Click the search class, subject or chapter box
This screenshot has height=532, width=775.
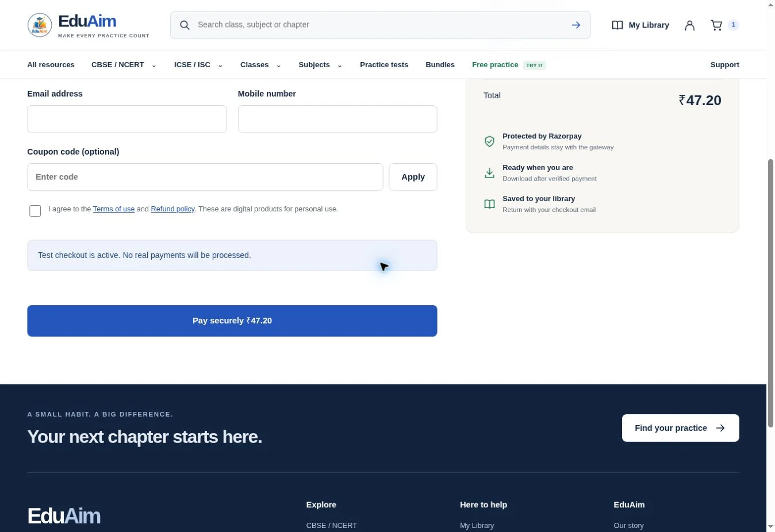tap(380, 25)
